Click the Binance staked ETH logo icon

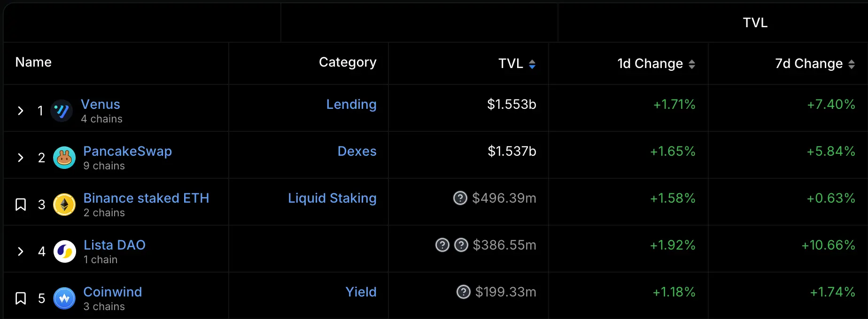64,205
